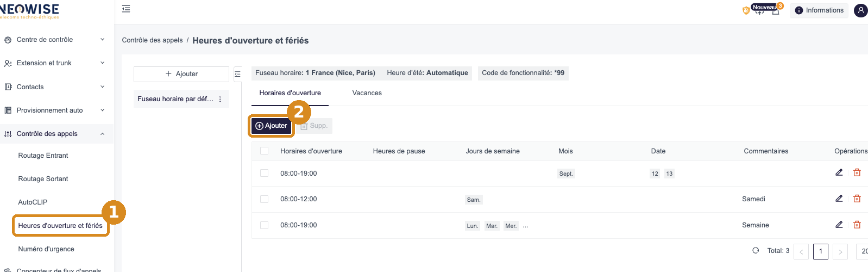This screenshot has height=272, width=868.
Task: Click the dark Ajouter opening hours button
Action: tap(271, 126)
